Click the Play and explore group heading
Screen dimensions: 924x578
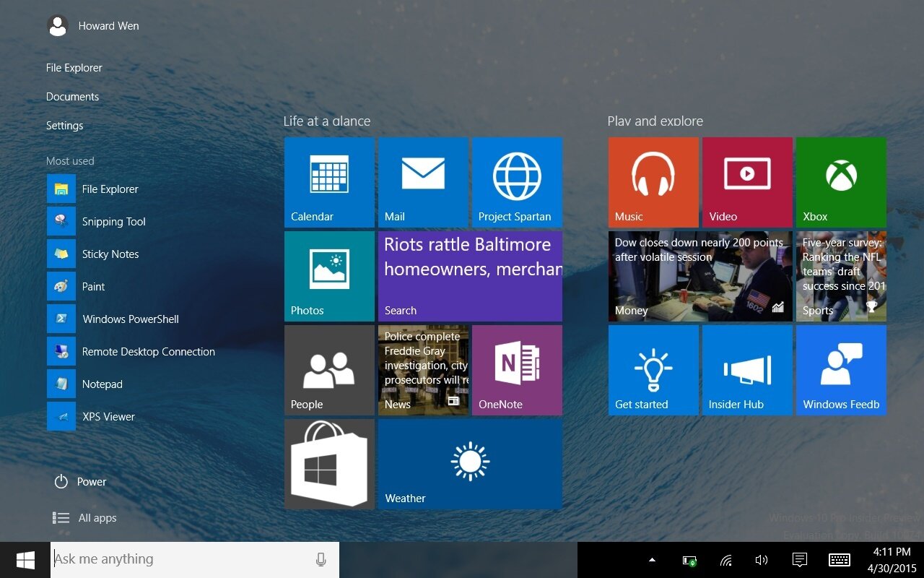point(655,121)
